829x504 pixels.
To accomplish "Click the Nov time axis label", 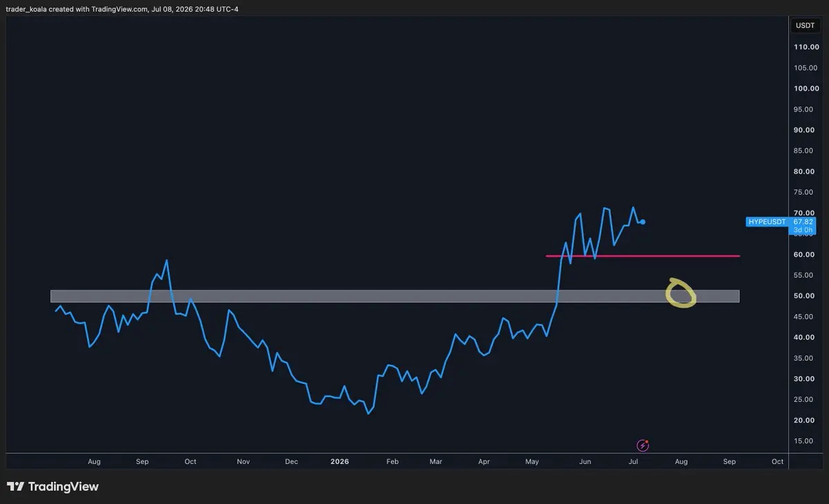I will coord(243,461).
